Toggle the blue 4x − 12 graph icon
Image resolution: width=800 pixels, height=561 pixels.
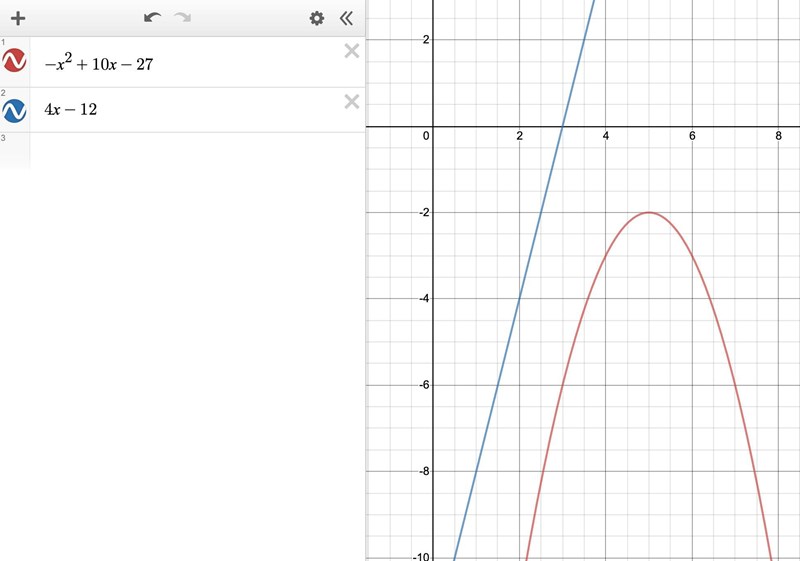pyautogui.click(x=15, y=110)
